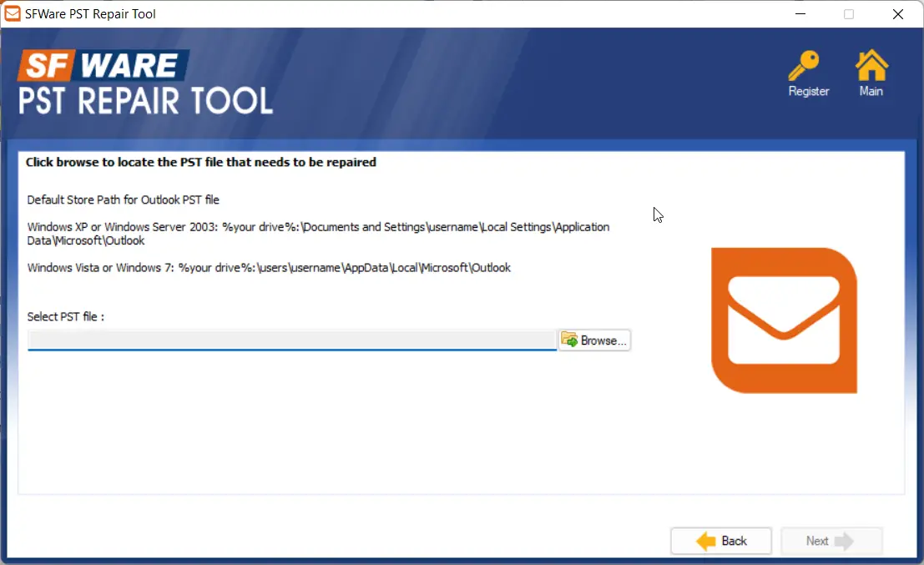
Task: Minimize the SFWare PST Repair Tool window
Action: pyautogui.click(x=800, y=13)
